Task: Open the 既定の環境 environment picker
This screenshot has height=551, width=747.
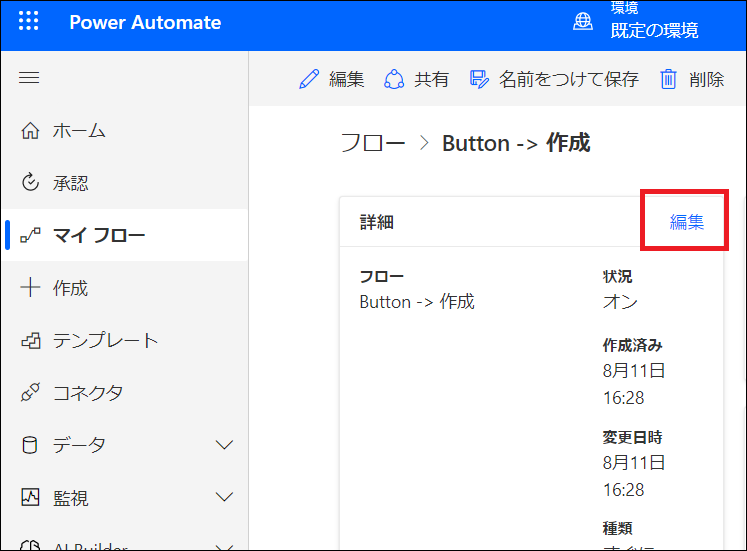Action: (654, 30)
